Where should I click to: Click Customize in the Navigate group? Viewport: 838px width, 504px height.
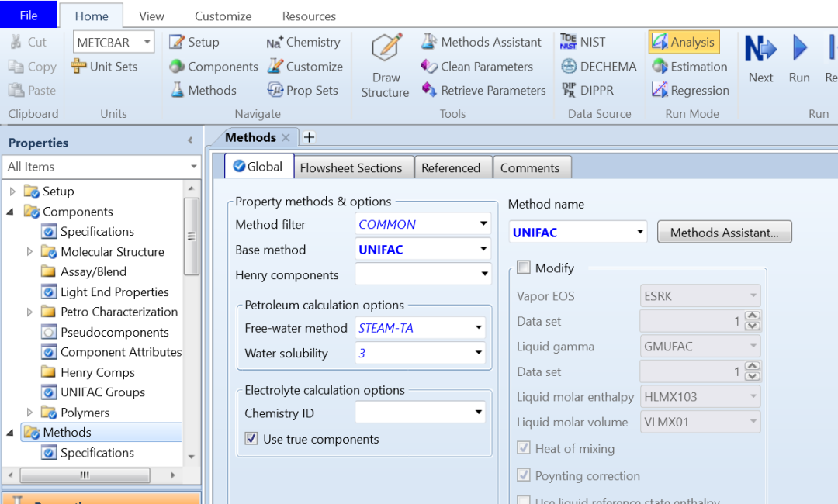(x=305, y=67)
